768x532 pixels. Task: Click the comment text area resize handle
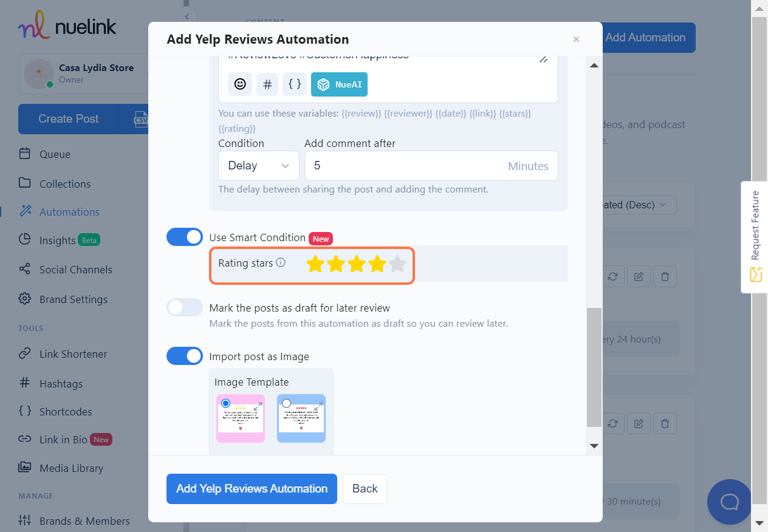pyautogui.click(x=544, y=59)
